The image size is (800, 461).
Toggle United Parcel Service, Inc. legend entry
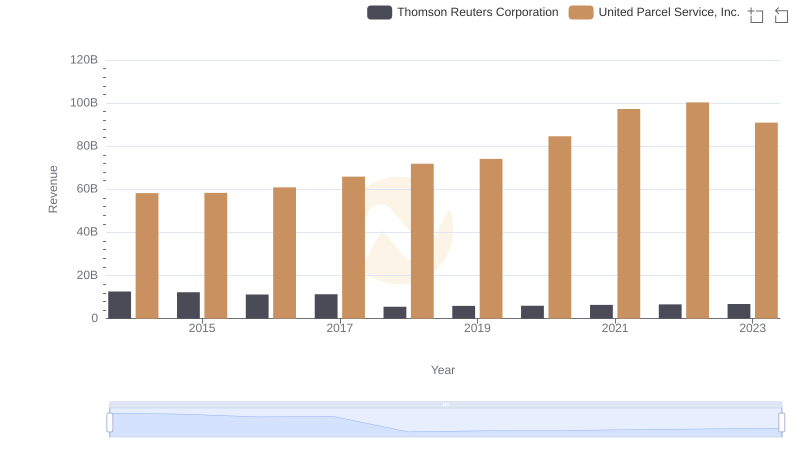click(x=654, y=12)
